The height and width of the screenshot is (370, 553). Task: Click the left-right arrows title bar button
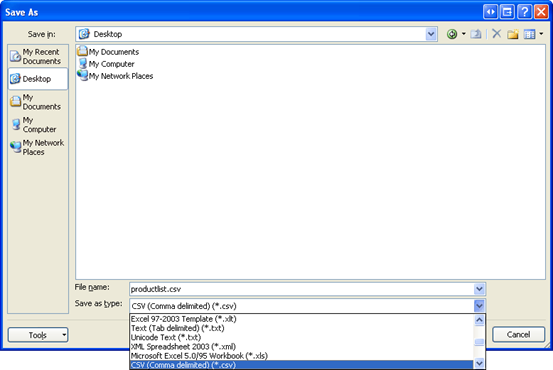tap(490, 12)
